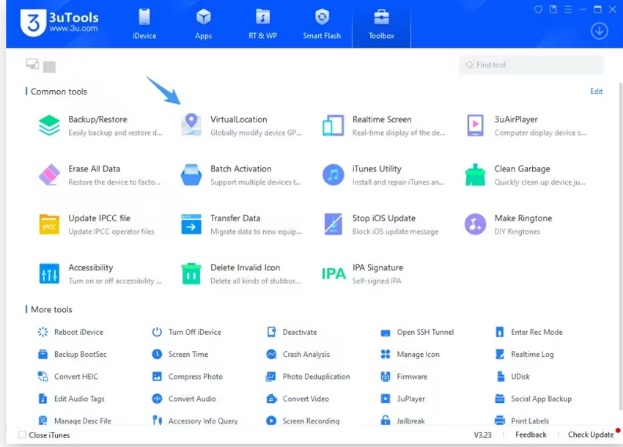Switch to the iDevice tab
This screenshot has height=447, width=623.
click(144, 24)
